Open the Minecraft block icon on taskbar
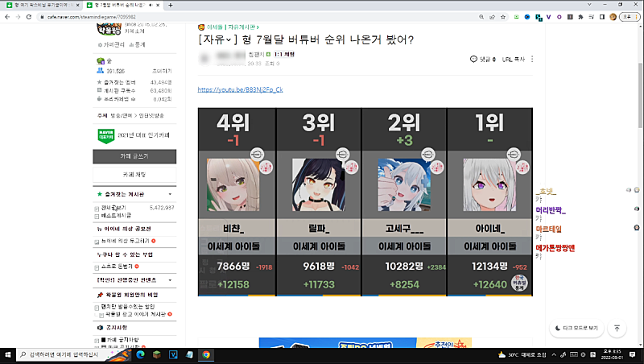 tap(157, 354)
